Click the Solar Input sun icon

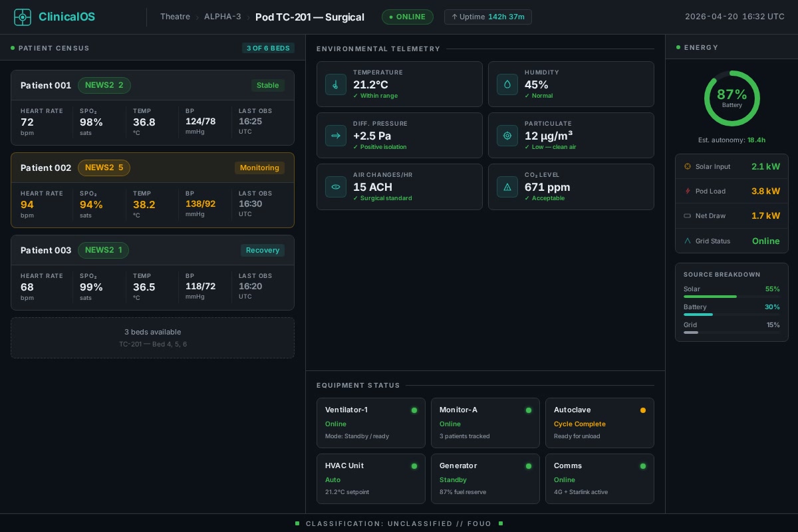688,166
